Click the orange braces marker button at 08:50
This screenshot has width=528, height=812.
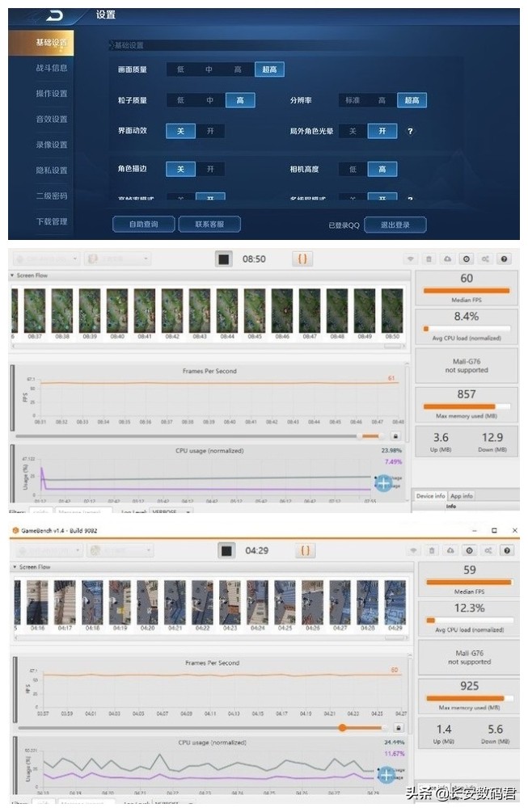[302, 259]
